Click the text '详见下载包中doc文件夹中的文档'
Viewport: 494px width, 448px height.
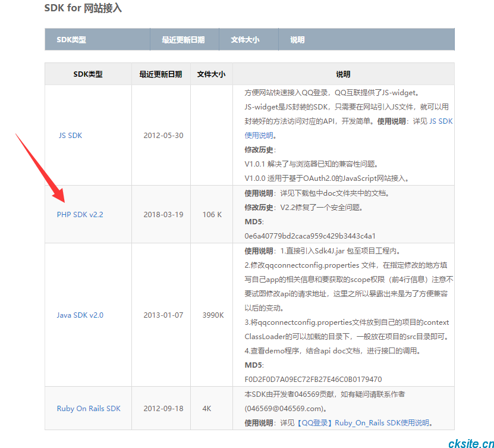pos(335,193)
